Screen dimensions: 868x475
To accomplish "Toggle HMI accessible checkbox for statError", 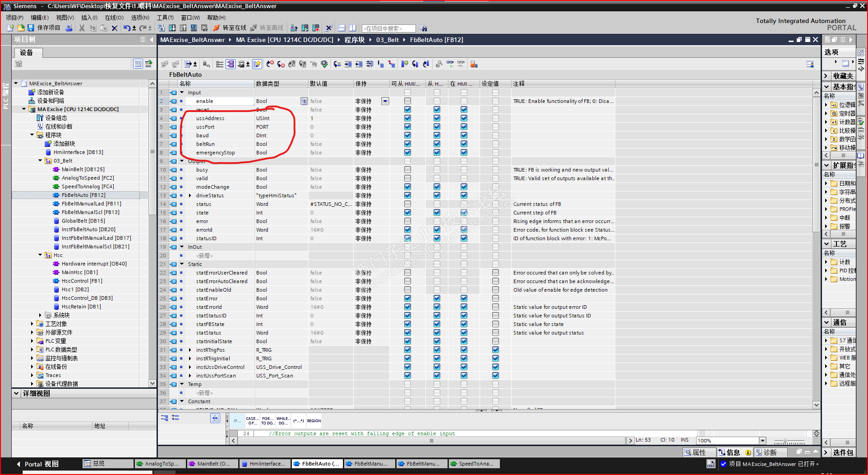I will tap(407, 298).
